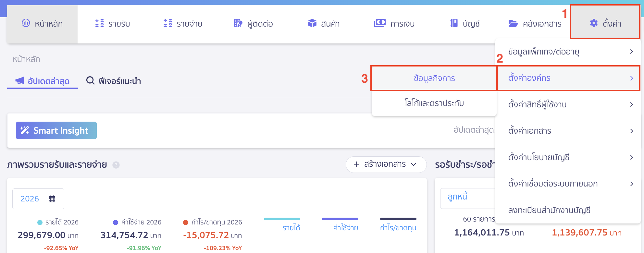Viewport: 644px width, 253px height.
Task: Select ข้อมูลกิจการ from the submenu
Action: 434,78
